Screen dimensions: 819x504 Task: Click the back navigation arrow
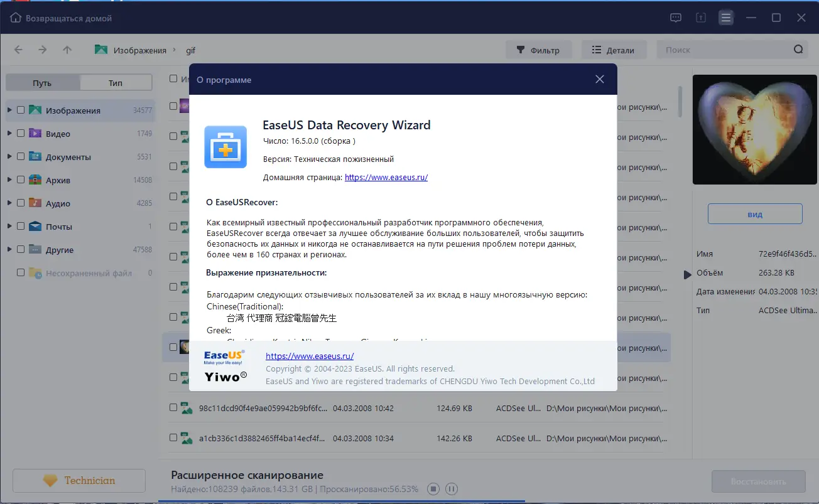coord(19,49)
